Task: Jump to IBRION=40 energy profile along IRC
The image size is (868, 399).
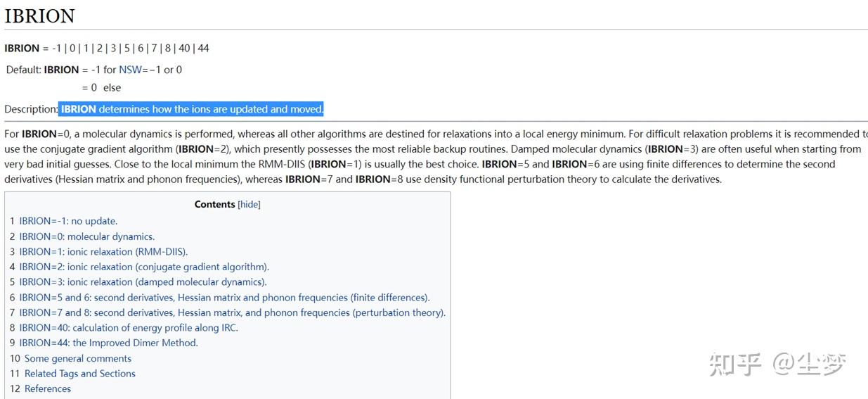Action: coord(129,328)
